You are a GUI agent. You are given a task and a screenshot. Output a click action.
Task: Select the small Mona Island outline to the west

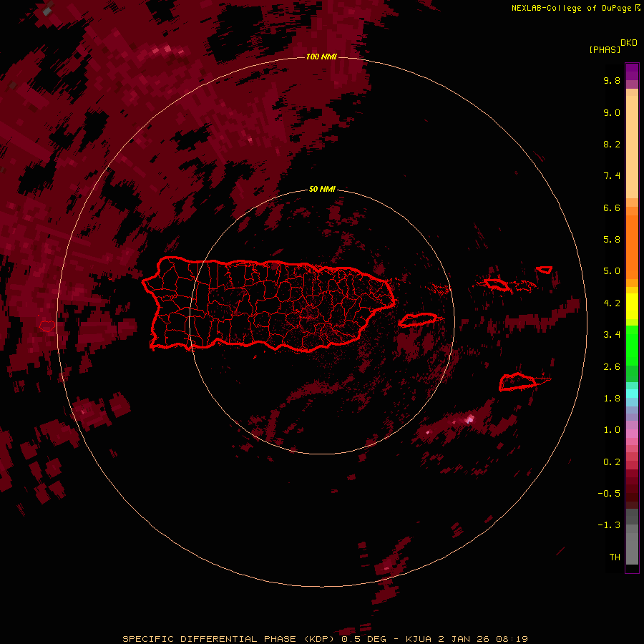pos(47,326)
